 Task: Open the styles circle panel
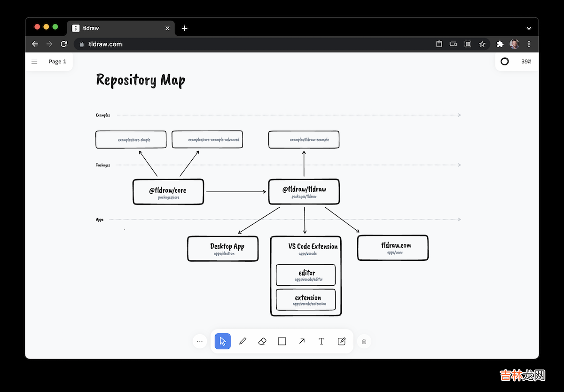tap(505, 62)
